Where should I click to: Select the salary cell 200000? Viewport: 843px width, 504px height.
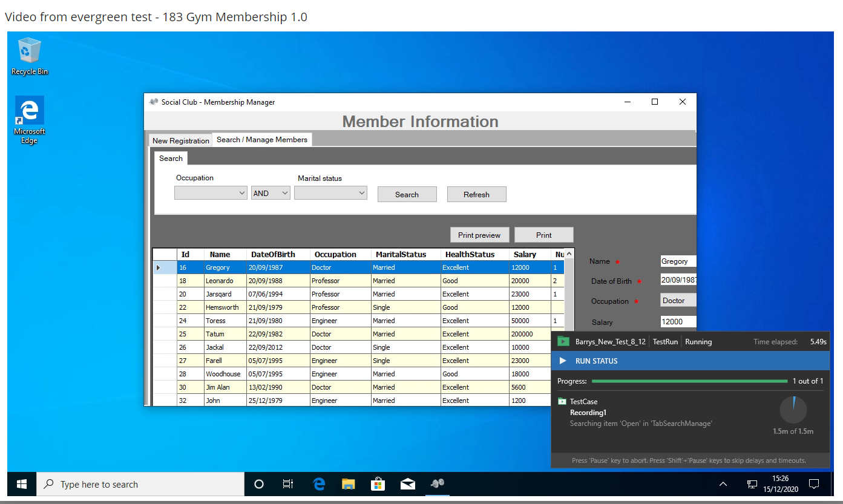click(530, 334)
